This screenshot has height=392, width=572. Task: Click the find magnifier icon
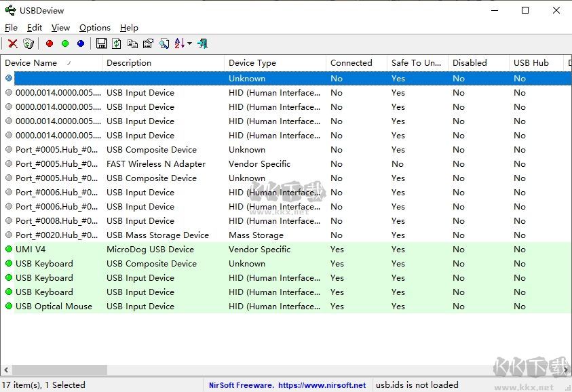coord(164,44)
